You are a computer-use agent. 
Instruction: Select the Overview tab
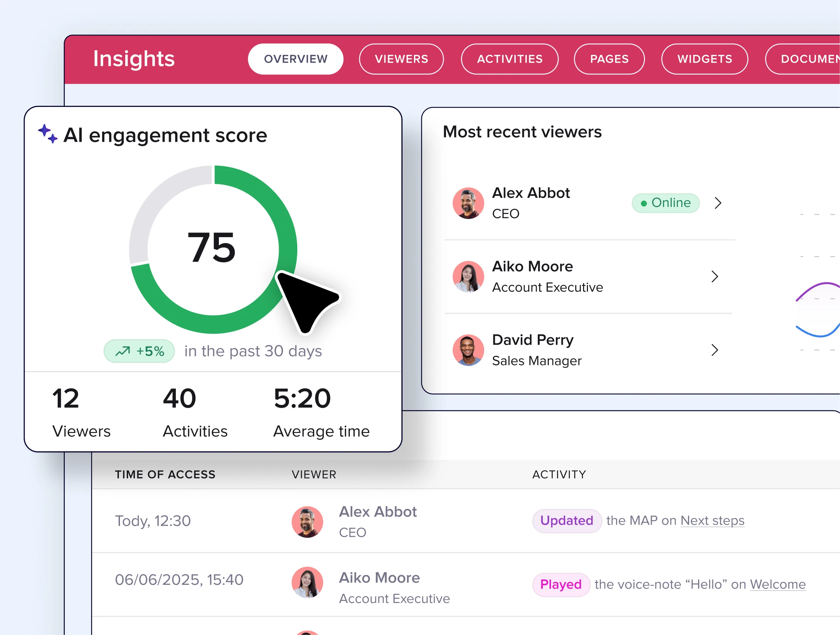pyautogui.click(x=295, y=59)
